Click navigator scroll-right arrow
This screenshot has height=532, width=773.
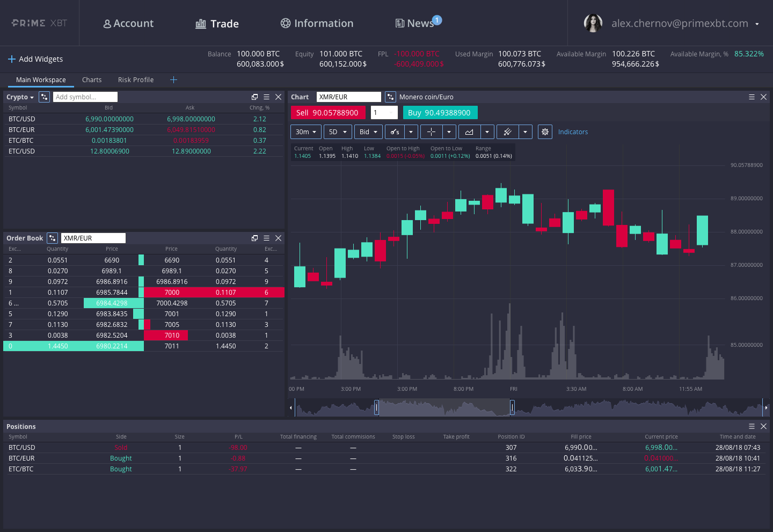(766, 407)
